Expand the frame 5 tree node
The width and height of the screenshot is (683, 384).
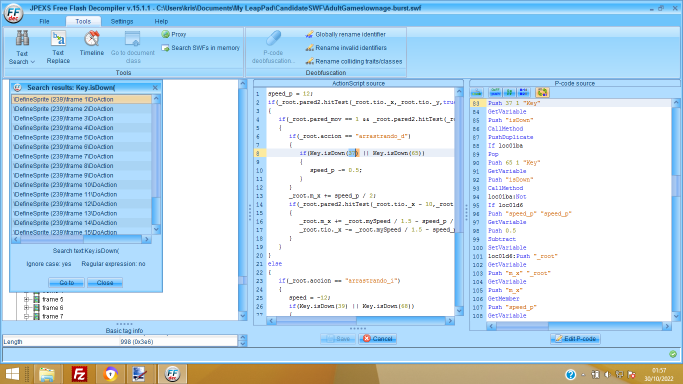click(x=27, y=299)
